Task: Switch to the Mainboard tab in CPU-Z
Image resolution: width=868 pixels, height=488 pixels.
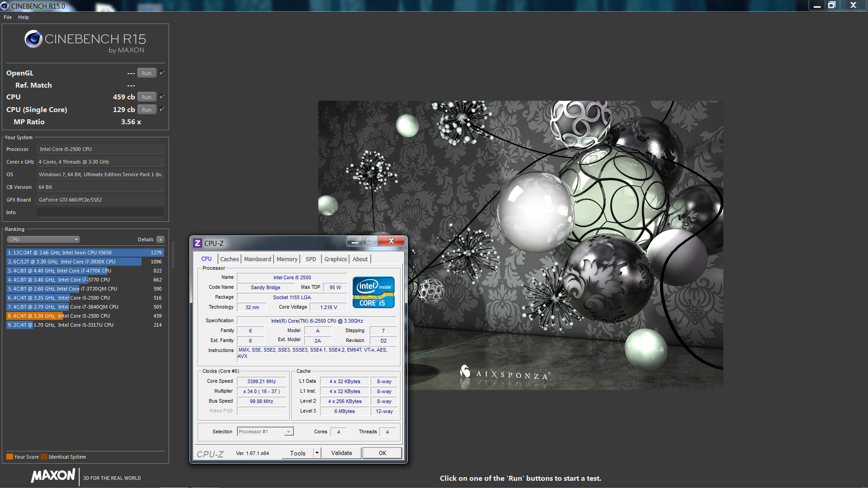Action: tap(258, 259)
